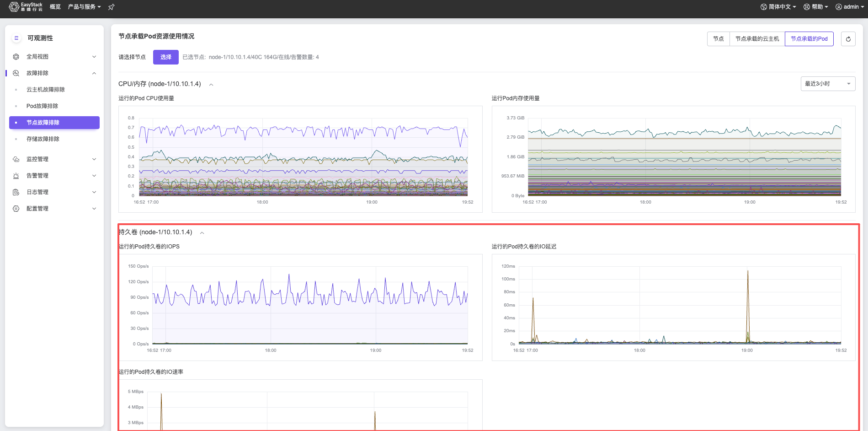Image resolution: width=868 pixels, height=431 pixels.
Task: Click the 运行的Pod持久卷的IO速率 chart
Action: [x=300, y=405]
